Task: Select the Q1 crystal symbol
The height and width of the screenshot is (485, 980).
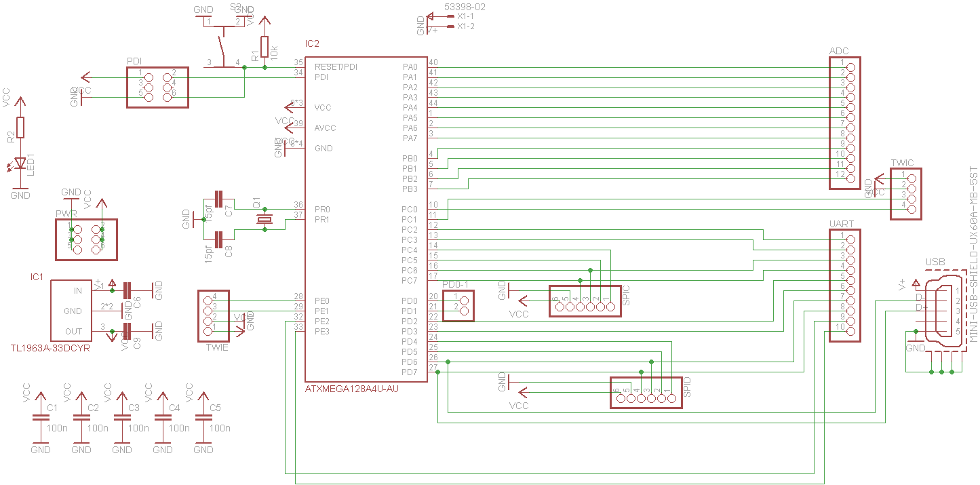Action: pos(264,219)
